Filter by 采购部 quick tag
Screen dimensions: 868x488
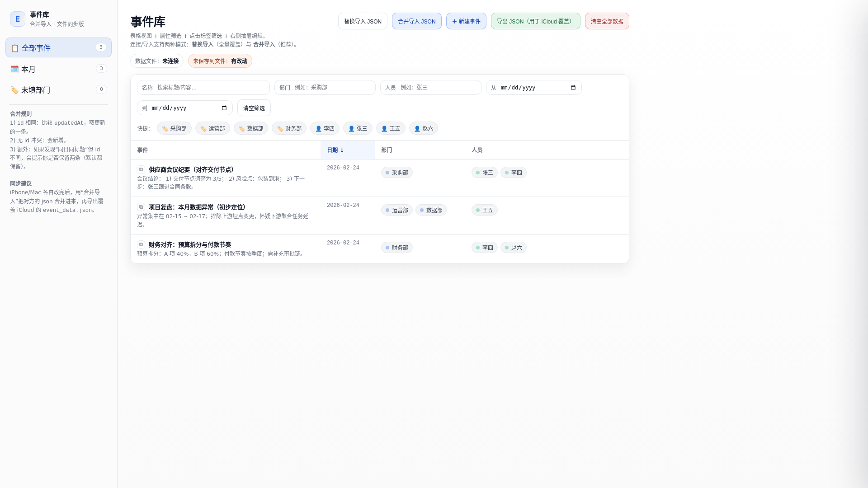[x=174, y=128]
